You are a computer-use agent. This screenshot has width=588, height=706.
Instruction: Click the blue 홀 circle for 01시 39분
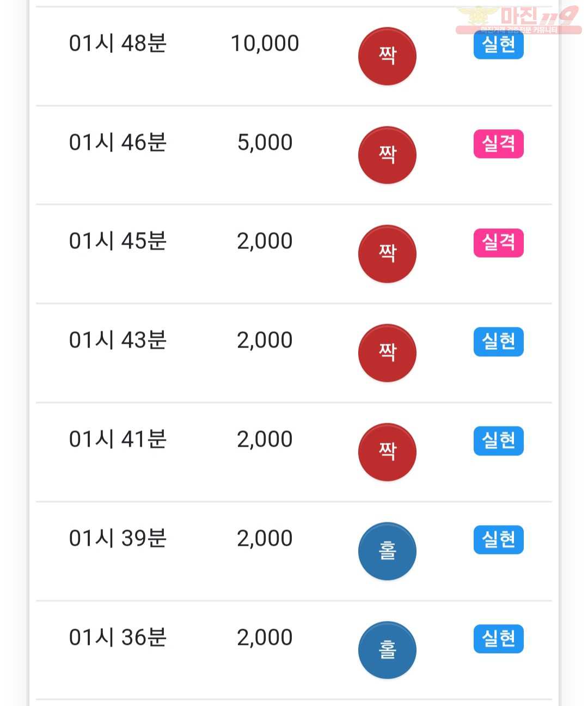[x=387, y=551]
